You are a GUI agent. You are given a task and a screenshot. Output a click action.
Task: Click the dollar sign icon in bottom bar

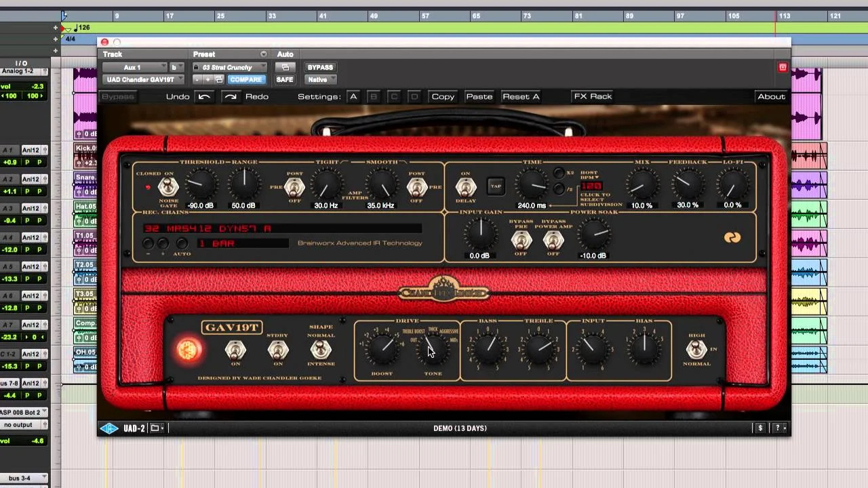(x=759, y=428)
